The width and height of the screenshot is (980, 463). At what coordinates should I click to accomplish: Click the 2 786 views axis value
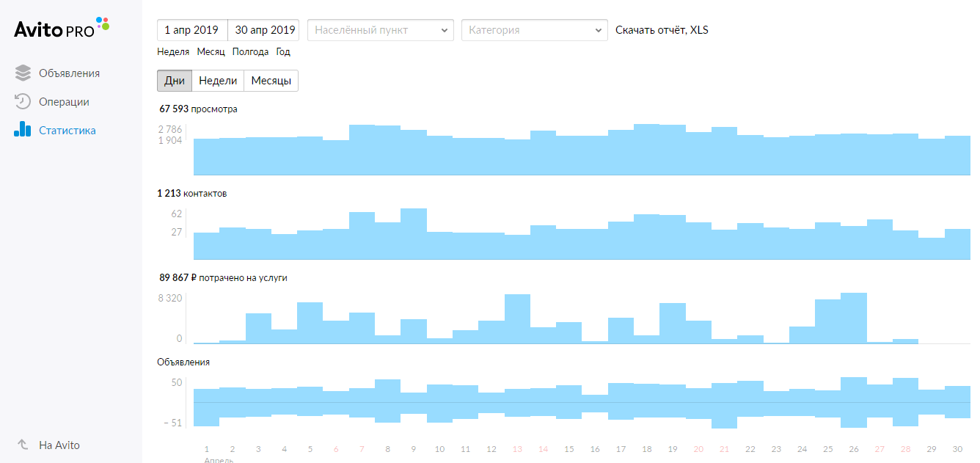coord(170,129)
